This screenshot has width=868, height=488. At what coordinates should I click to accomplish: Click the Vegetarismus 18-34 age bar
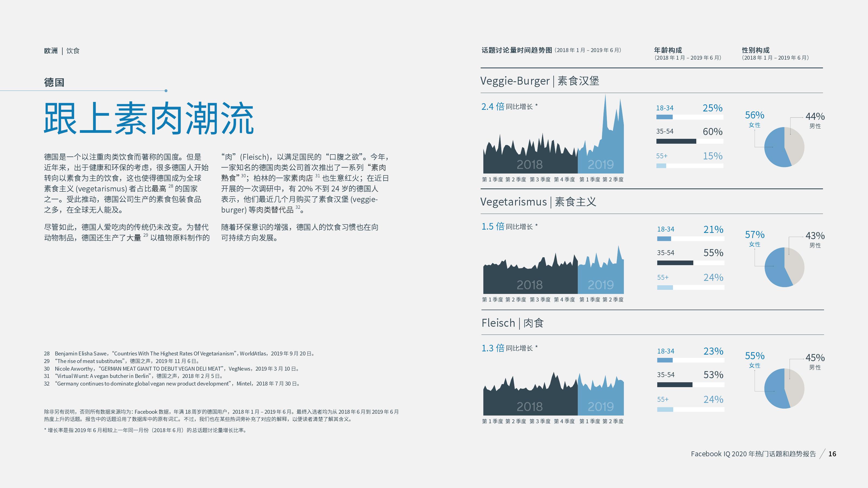[664, 239]
